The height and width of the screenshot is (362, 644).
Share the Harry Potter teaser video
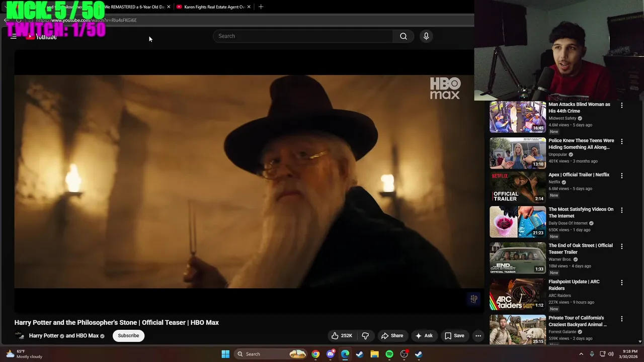[392, 336]
